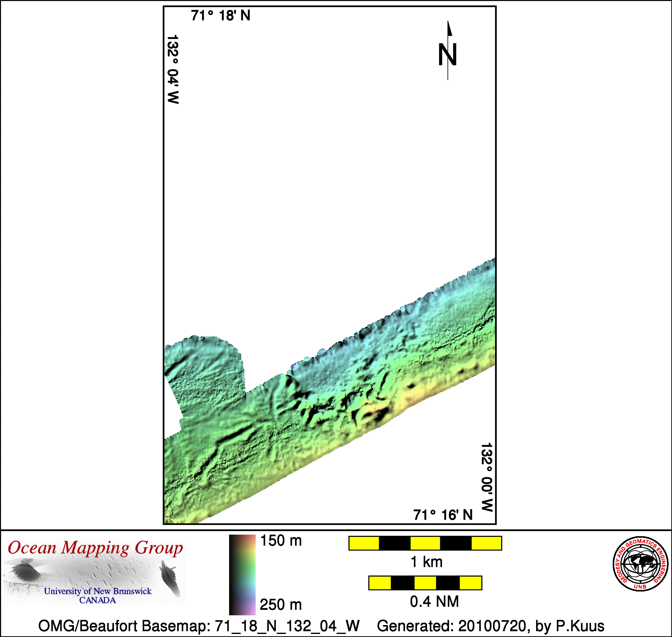Click the OMG/Beaufort Basemap title text
Screen dimensions: 672x637
(x=199, y=626)
